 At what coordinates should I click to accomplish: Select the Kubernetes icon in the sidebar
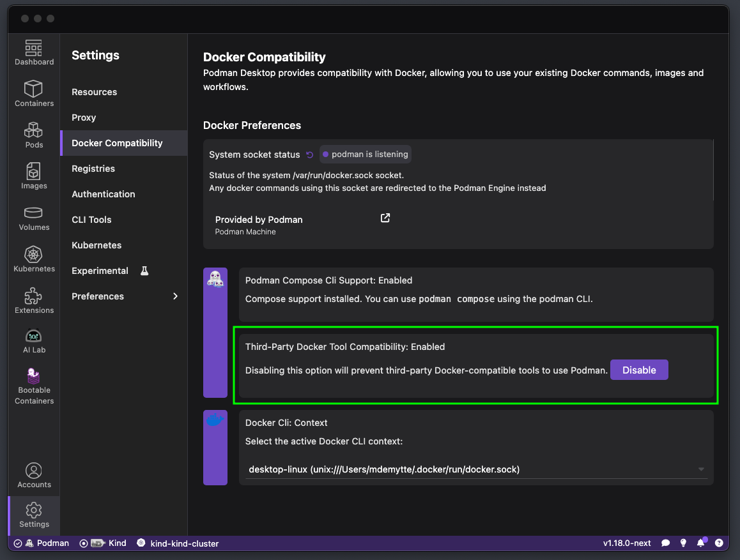click(34, 258)
